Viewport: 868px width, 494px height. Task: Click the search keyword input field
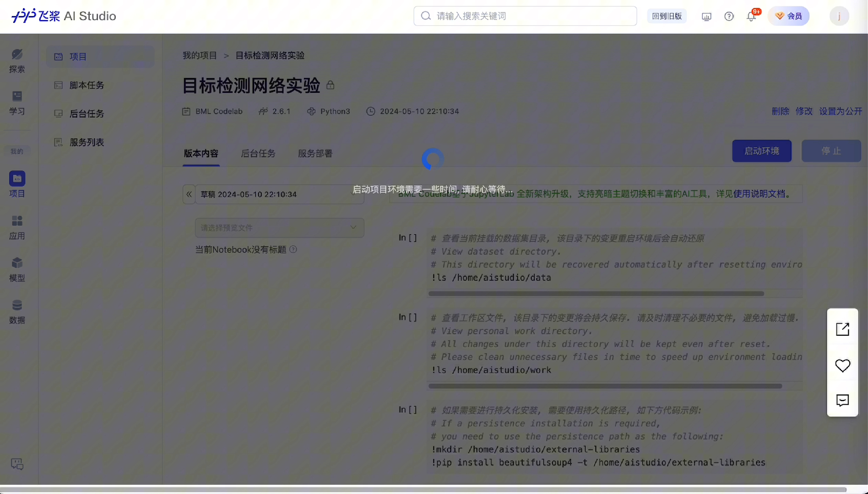525,16
